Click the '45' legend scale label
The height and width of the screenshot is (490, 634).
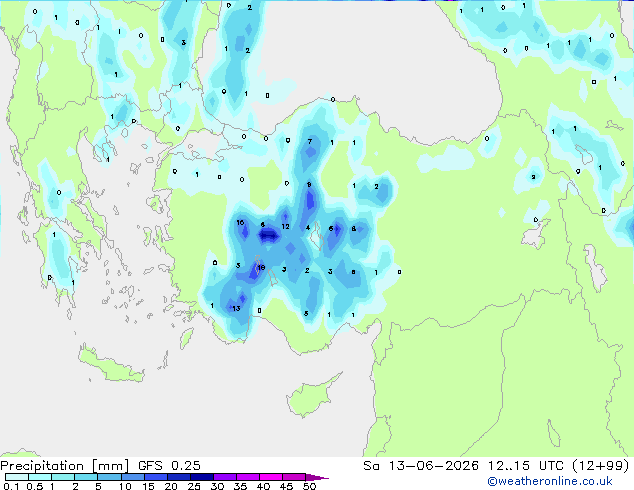click(x=286, y=486)
